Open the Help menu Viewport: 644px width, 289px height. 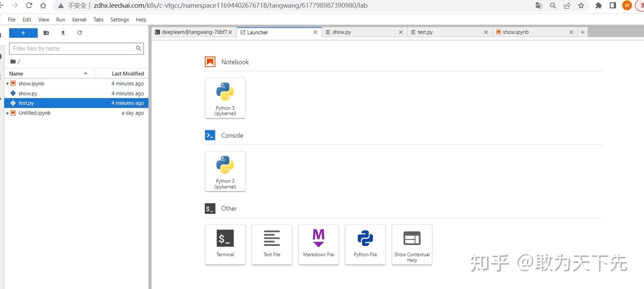(x=141, y=20)
